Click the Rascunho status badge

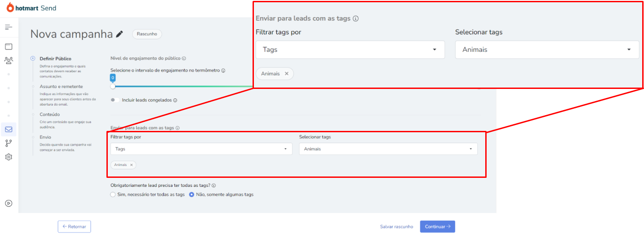pos(147,34)
